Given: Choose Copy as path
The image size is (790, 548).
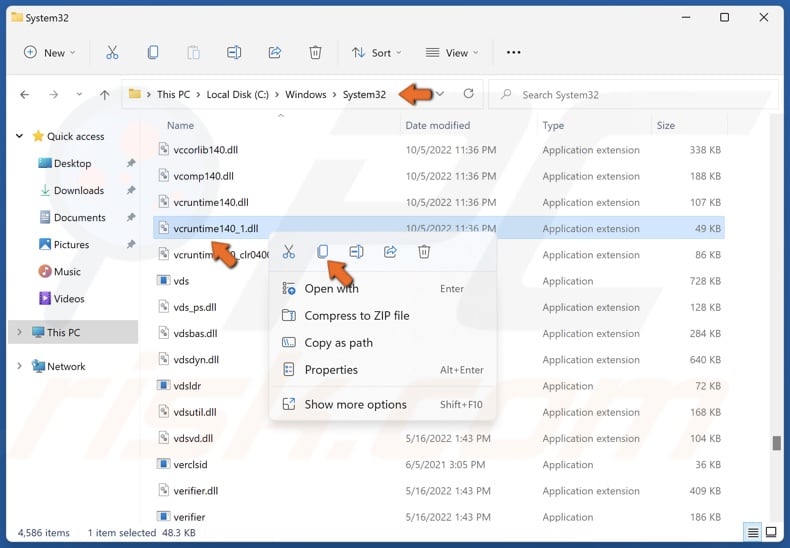Looking at the screenshot, I should coord(383,343).
